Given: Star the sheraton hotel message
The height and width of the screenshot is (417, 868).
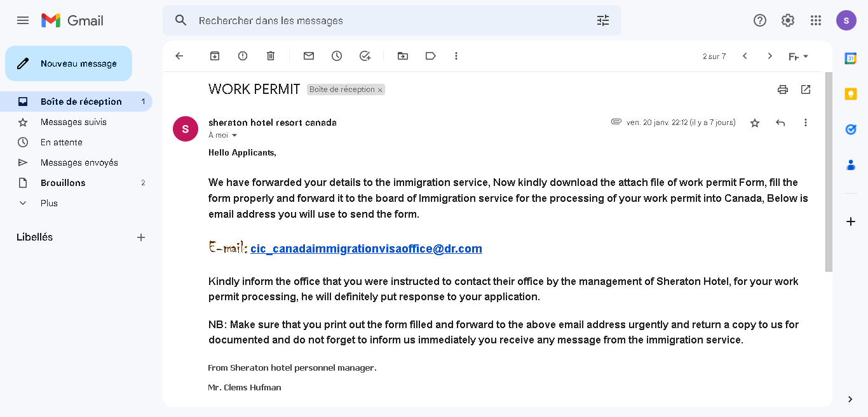Looking at the screenshot, I should click(x=755, y=122).
